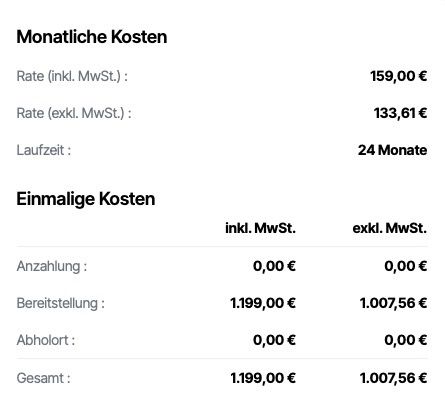Click the Rate (inkl. MwSt.) label
This screenshot has height=414, width=445.
[72, 76]
